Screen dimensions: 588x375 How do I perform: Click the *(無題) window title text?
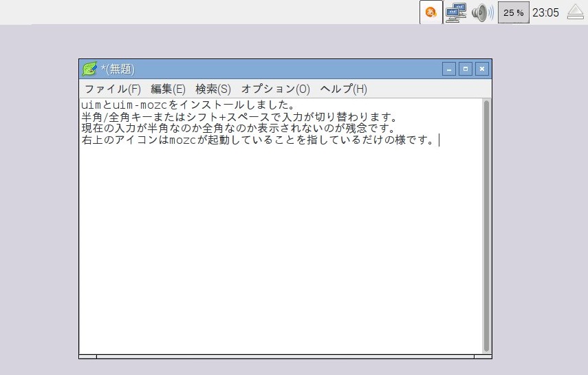click(118, 69)
